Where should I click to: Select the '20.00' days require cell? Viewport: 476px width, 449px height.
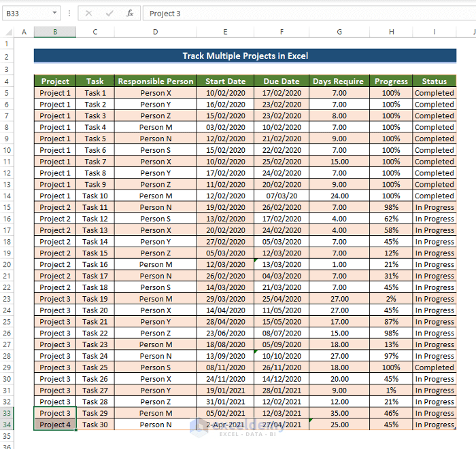[x=339, y=379]
